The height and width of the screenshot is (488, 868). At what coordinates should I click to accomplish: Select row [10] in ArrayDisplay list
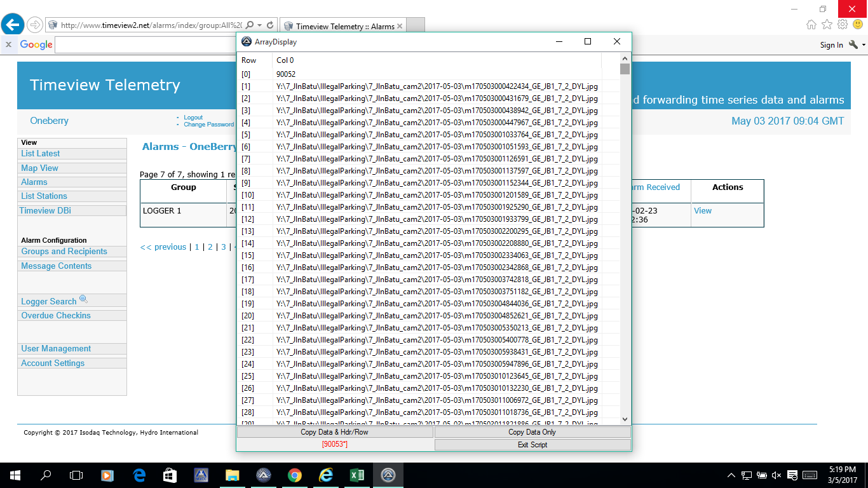point(419,194)
